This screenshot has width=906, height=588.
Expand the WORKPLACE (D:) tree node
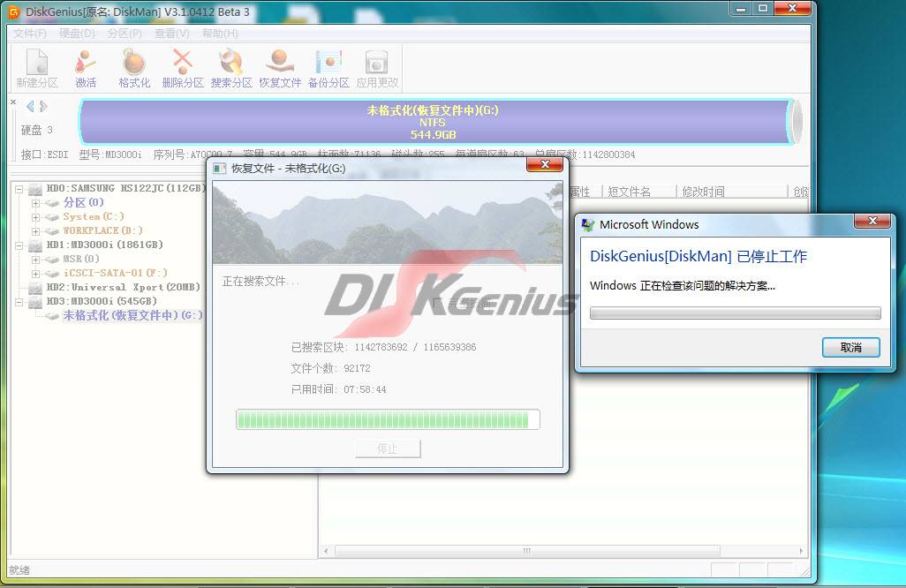35,231
